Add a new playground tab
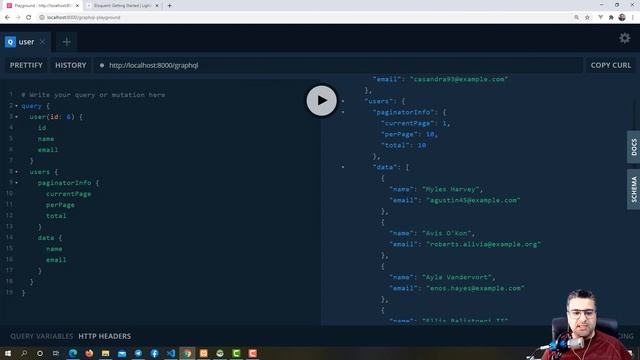Viewport: 640px width, 360px height. (67, 42)
